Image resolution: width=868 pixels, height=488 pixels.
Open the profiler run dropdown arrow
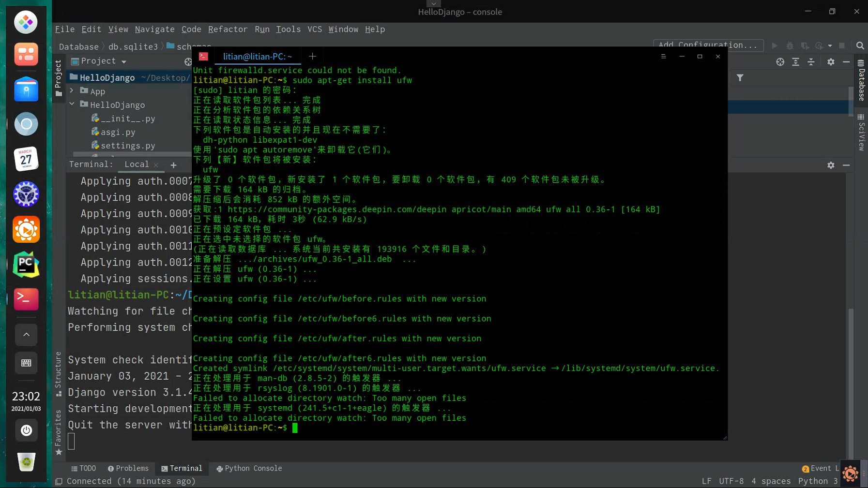pyautogui.click(x=830, y=46)
